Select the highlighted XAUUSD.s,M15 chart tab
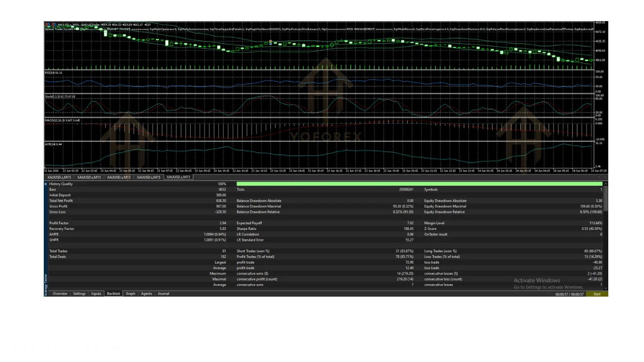 click(x=179, y=177)
